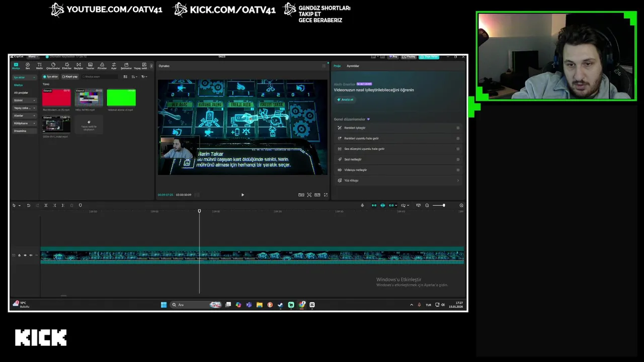Toggle main track visibility eye icon

pyautogui.click(x=25, y=255)
